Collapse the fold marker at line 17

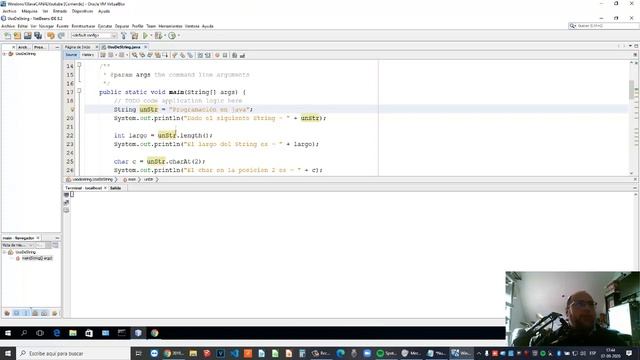79,91
